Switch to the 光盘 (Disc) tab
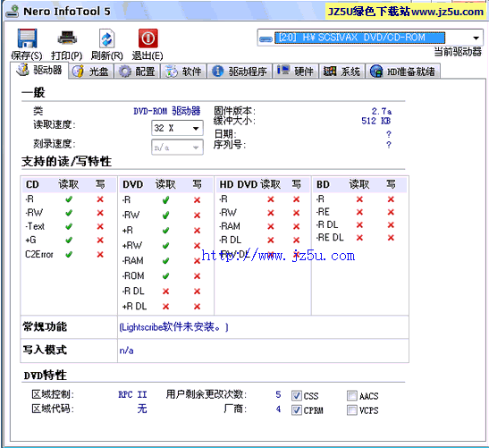This screenshot has height=448, width=489. 91,72
